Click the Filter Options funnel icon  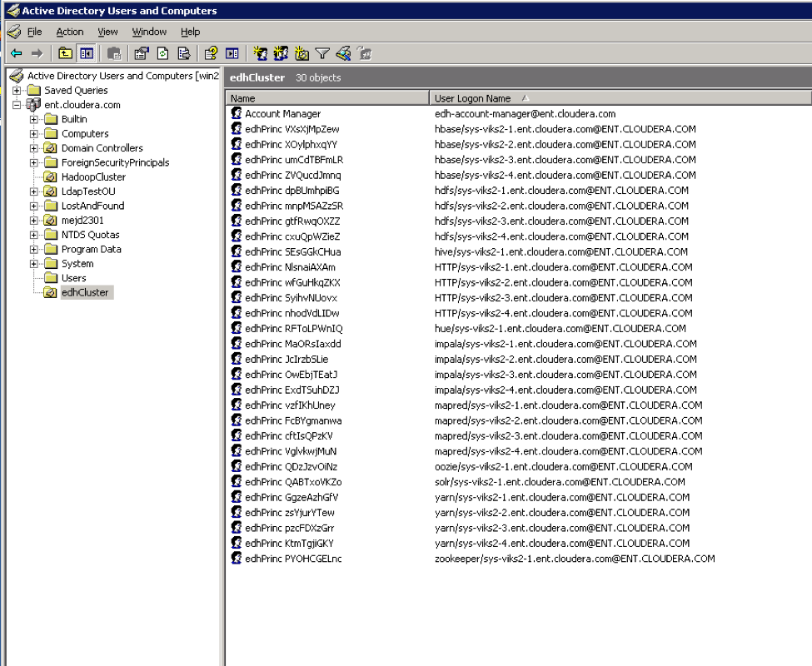322,53
